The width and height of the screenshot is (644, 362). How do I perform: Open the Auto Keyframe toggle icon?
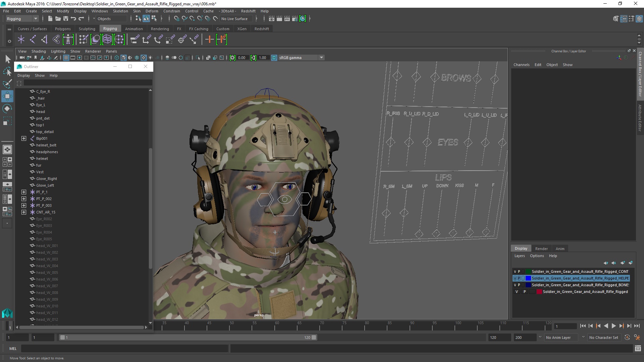pos(627,338)
